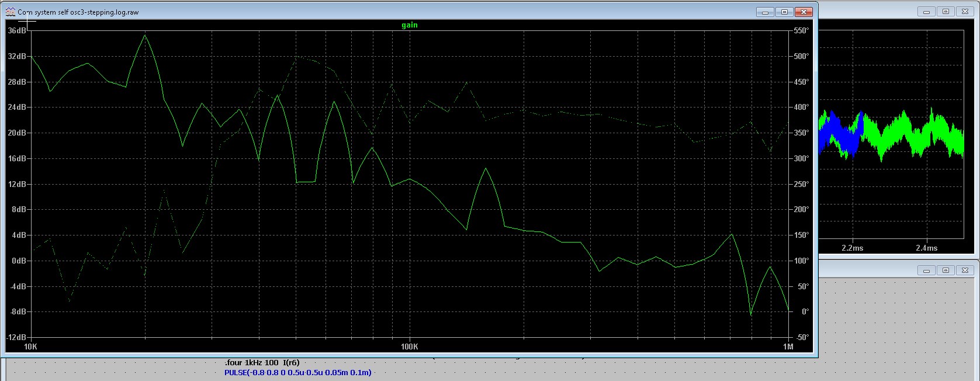Maximize the schematic window at bottom right
This screenshot has height=381, width=980.
coord(946,271)
